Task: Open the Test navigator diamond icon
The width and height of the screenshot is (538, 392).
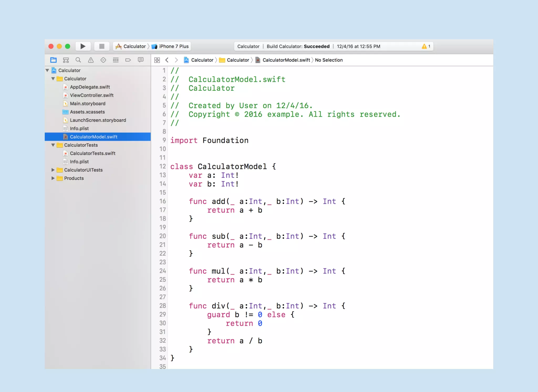Action: 103,60
